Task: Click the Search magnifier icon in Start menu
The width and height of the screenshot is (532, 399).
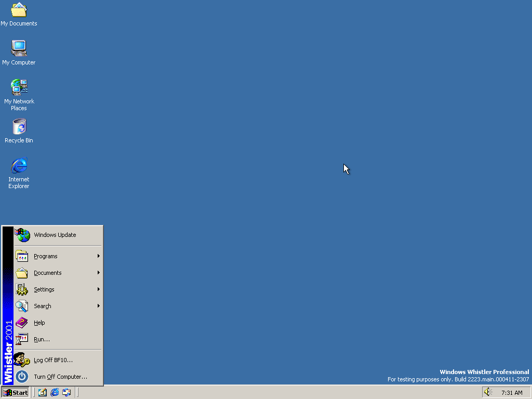Action: [22, 306]
